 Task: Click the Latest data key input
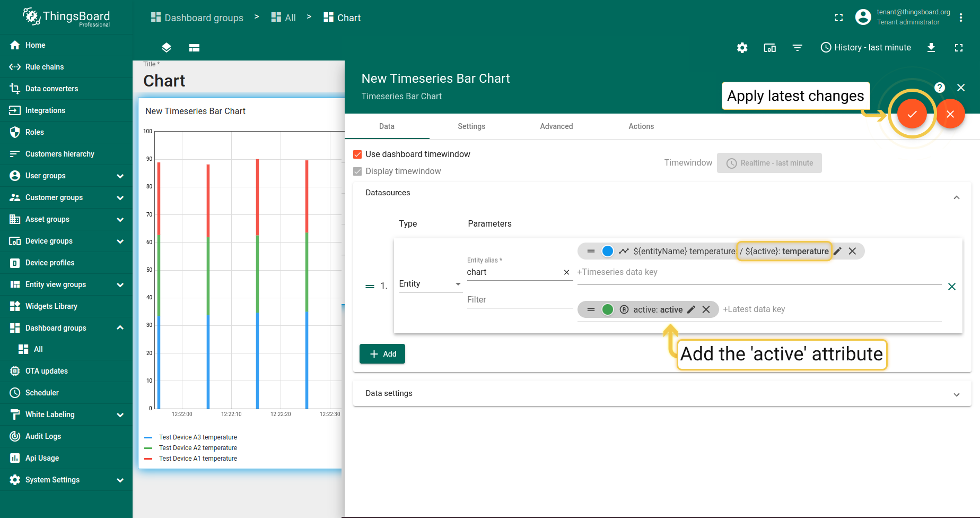click(x=832, y=309)
